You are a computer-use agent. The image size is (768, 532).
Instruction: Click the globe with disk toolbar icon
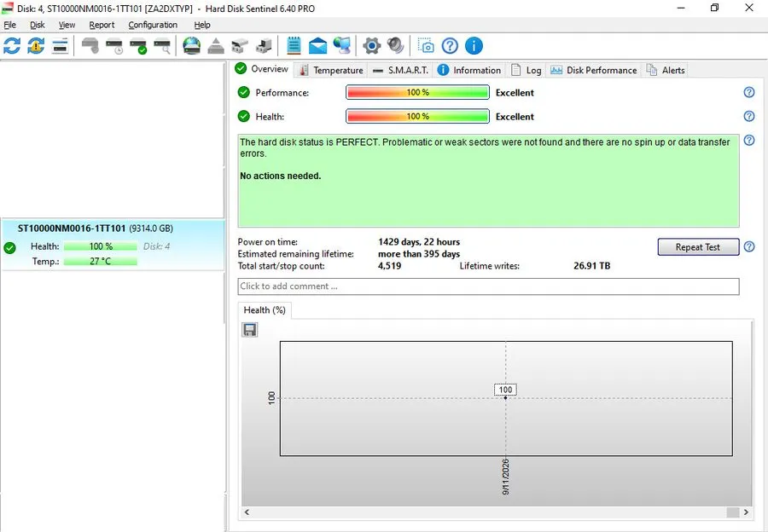(x=191, y=46)
